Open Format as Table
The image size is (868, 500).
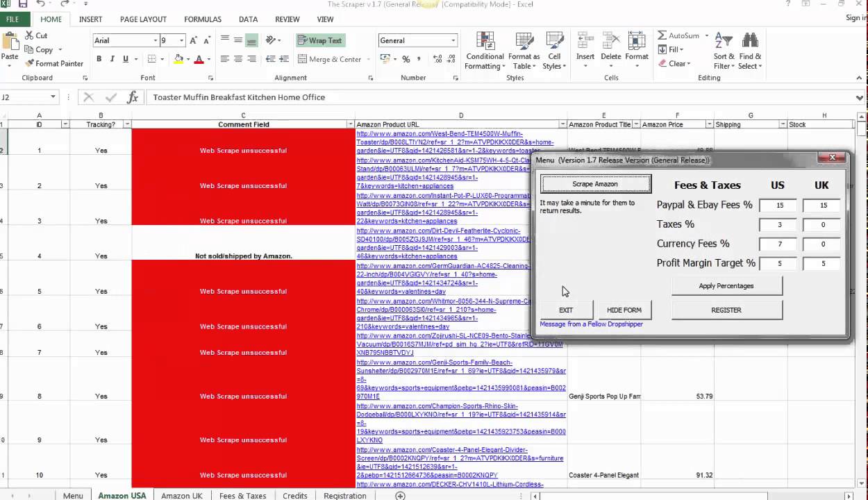coord(524,51)
